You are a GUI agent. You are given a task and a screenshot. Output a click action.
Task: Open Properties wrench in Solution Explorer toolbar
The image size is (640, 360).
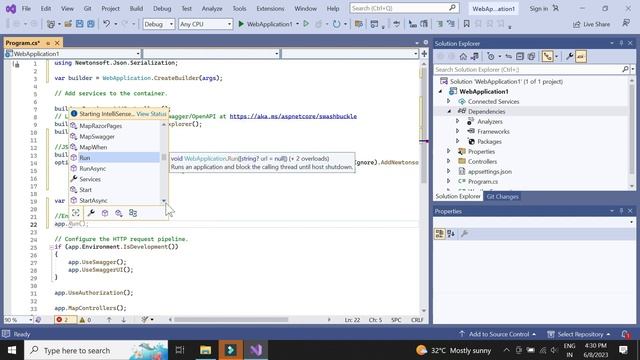click(x=569, y=57)
